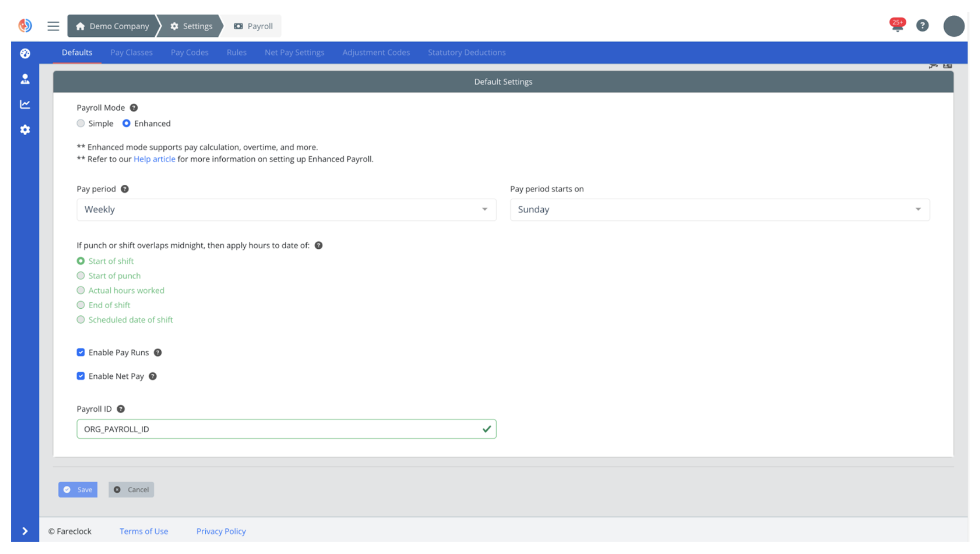Open the hamburger navigation menu
The height and width of the screenshot is (554, 980).
[53, 26]
